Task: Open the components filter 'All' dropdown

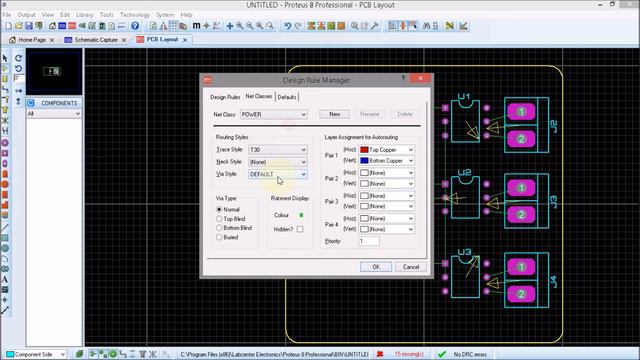Action: coord(53,113)
